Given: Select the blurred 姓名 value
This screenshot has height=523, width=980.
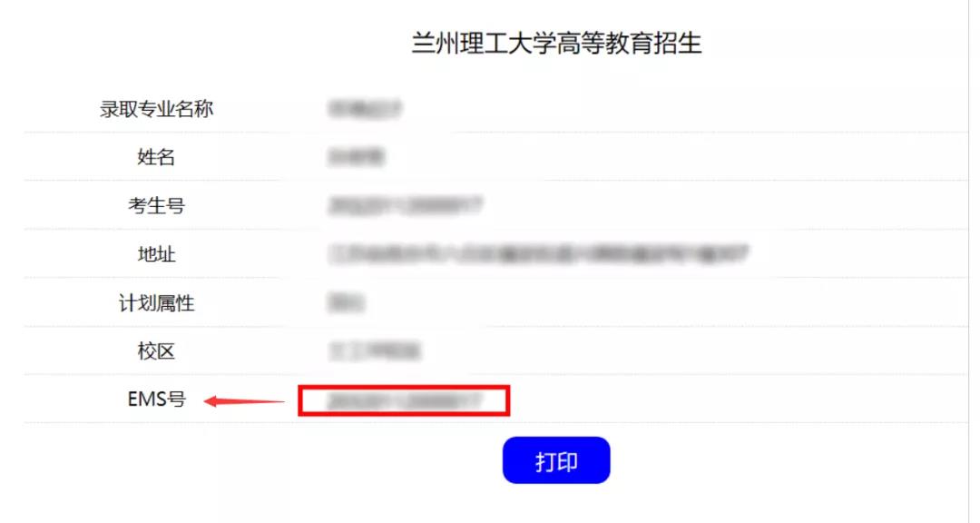Looking at the screenshot, I should (356, 157).
